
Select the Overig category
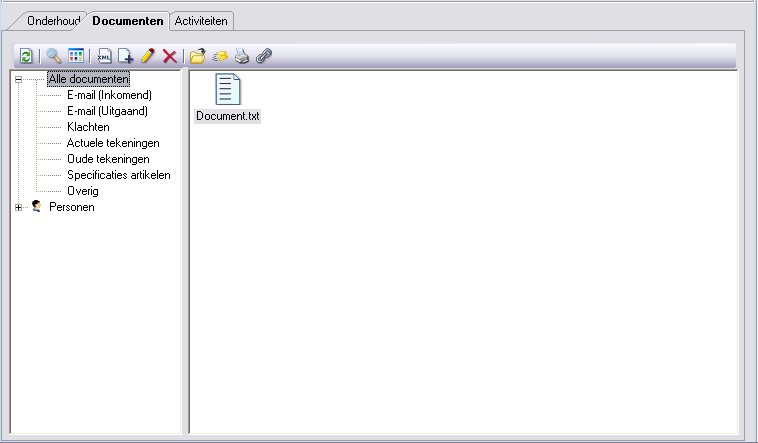click(83, 191)
